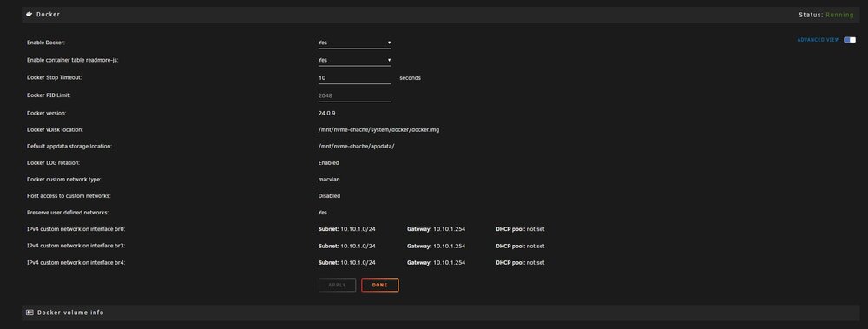Click the Docker volume info header title
Viewport: 868px width, 329px height.
point(70,313)
